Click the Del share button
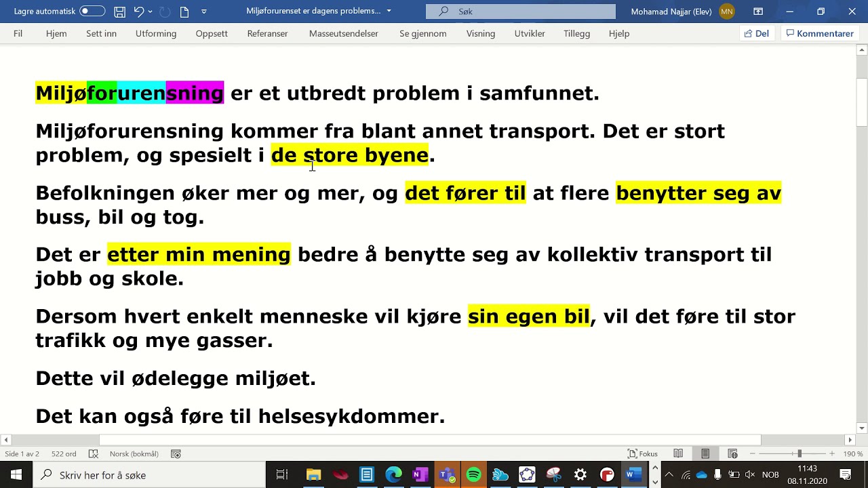Image resolution: width=868 pixels, height=488 pixels. [x=757, y=33]
